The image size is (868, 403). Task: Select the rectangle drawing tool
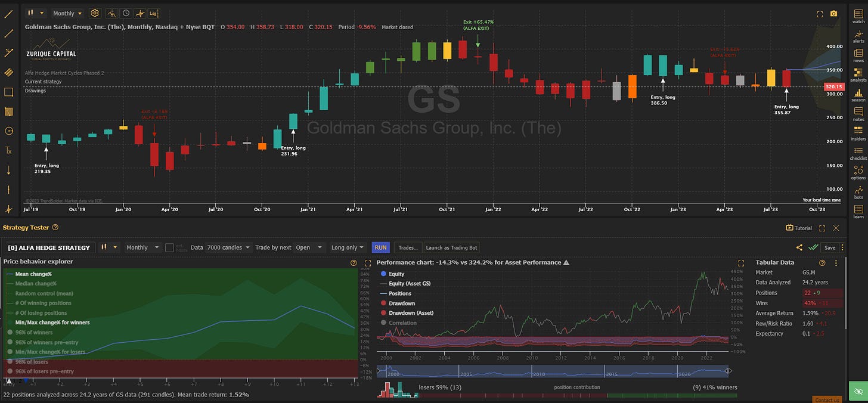8,92
